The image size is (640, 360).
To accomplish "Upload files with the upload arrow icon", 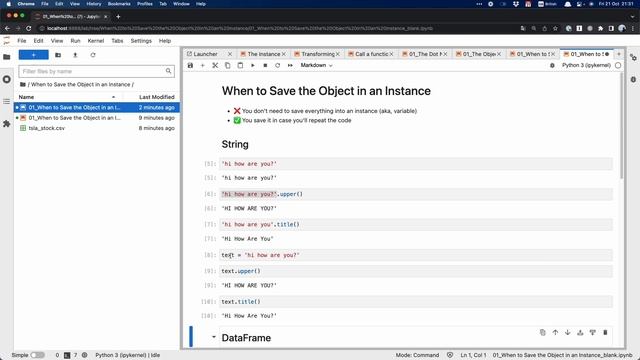I will [x=75, y=55].
